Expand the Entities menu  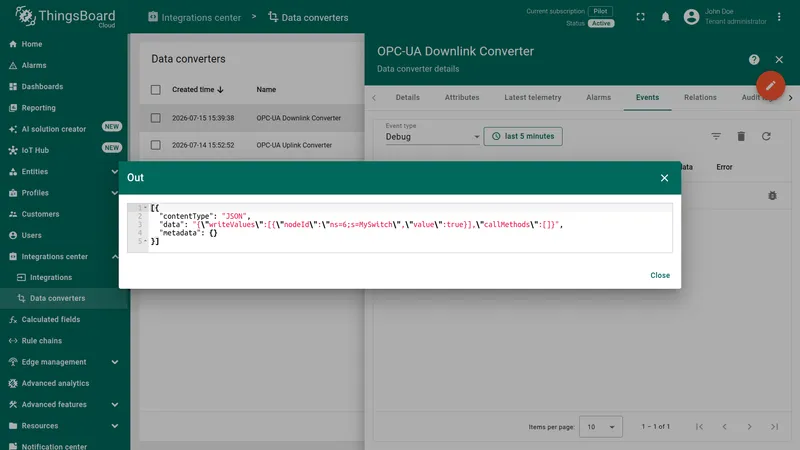pos(114,171)
